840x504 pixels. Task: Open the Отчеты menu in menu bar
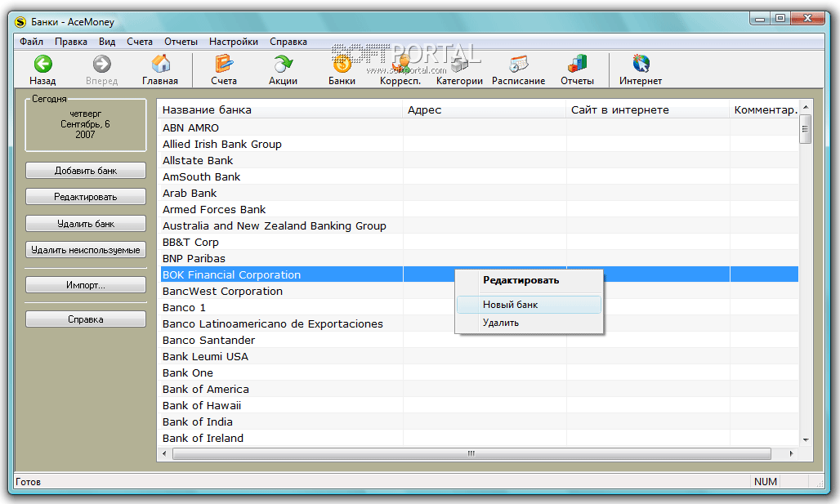click(x=181, y=41)
